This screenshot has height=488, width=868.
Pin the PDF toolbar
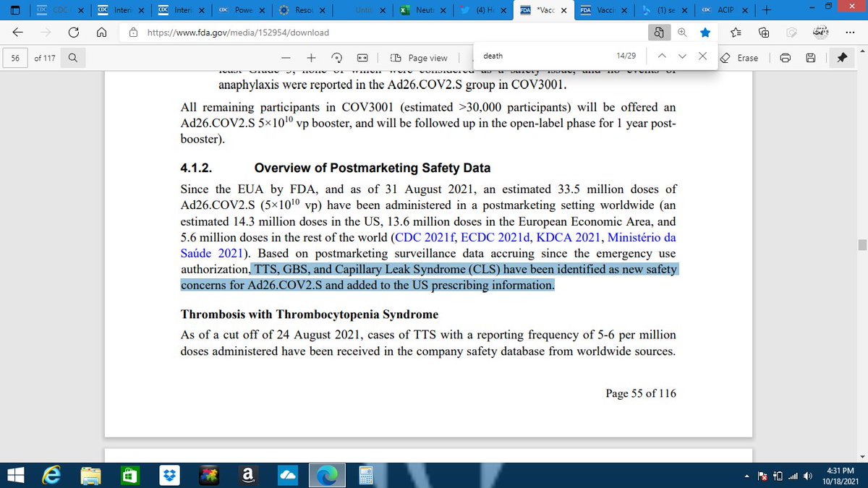(x=841, y=58)
